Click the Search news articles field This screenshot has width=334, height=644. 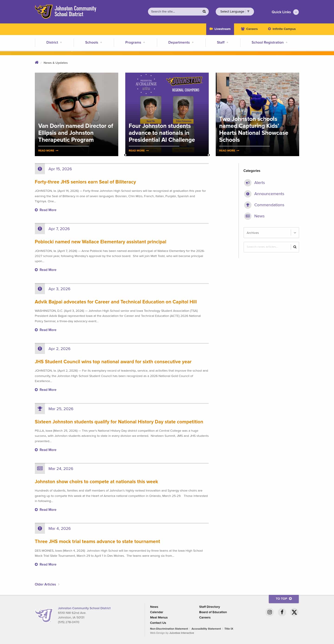267,247
